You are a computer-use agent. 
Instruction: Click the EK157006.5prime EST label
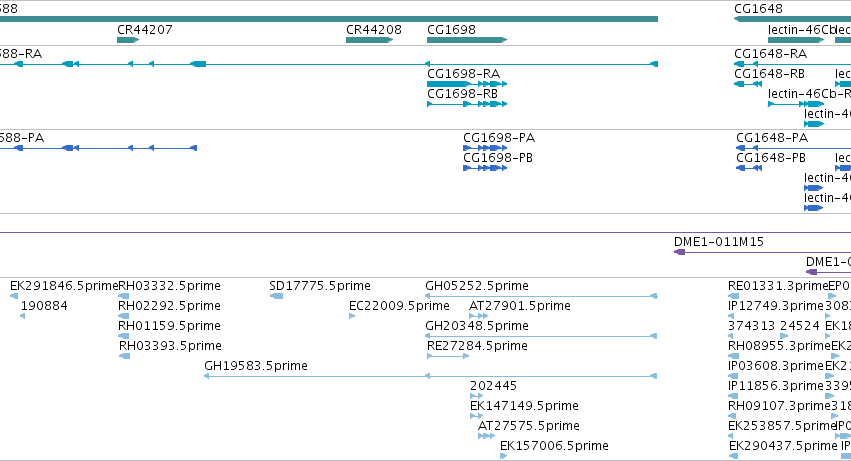[554, 446]
